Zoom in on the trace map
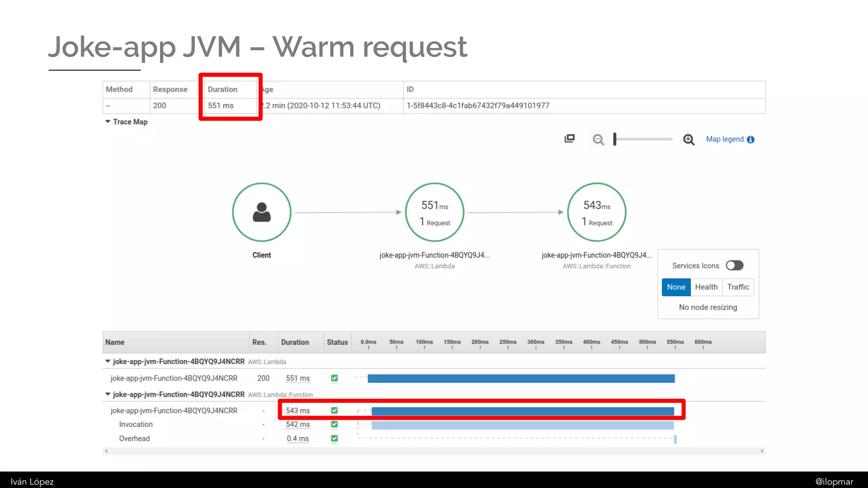 click(689, 139)
